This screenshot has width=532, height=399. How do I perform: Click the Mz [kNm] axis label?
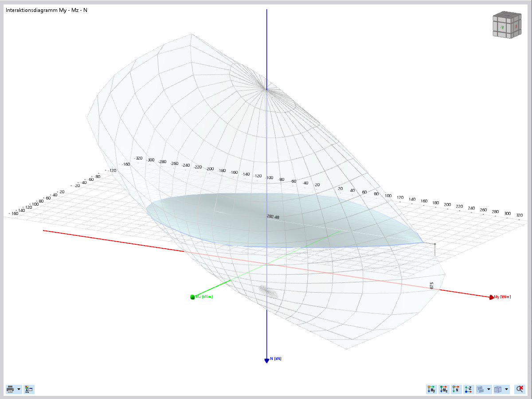[204, 296]
